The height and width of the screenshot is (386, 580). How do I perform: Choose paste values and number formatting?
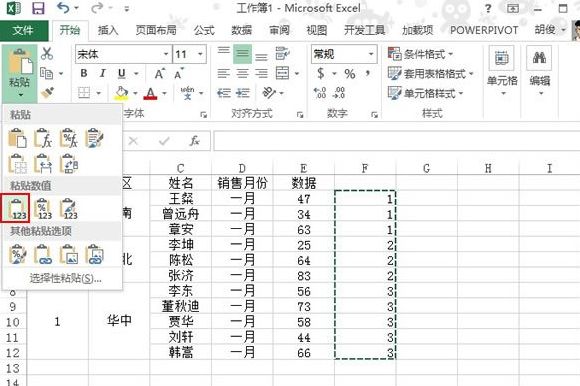pos(43,208)
